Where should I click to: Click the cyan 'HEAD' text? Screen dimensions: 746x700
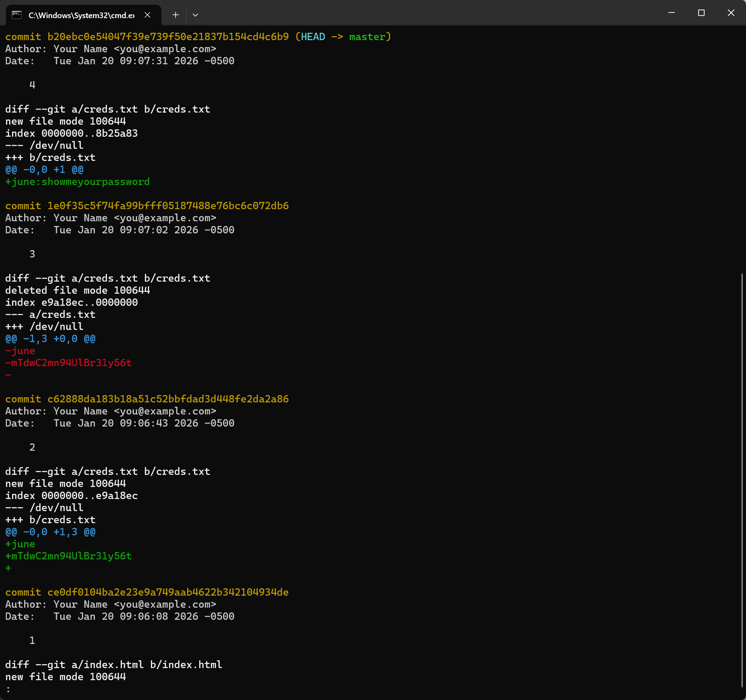pyautogui.click(x=313, y=37)
